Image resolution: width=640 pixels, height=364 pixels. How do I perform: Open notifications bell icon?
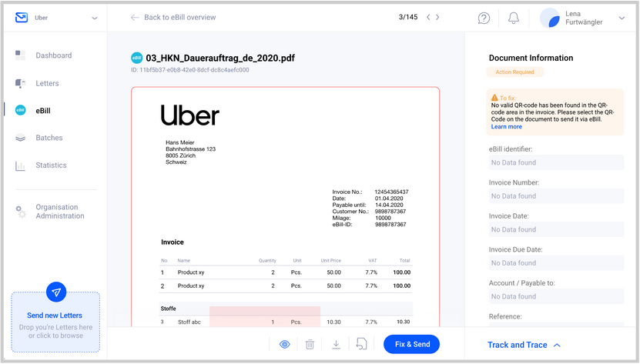[514, 18]
